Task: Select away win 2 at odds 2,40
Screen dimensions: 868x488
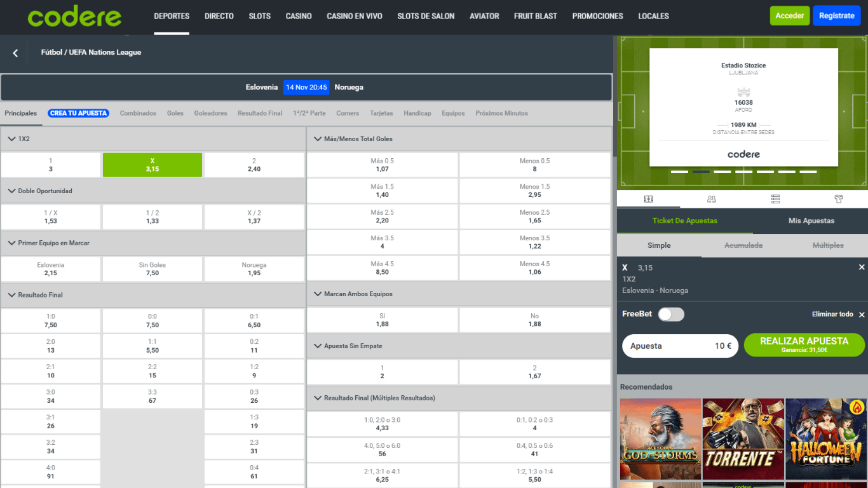Action: (x=254, y=165)
